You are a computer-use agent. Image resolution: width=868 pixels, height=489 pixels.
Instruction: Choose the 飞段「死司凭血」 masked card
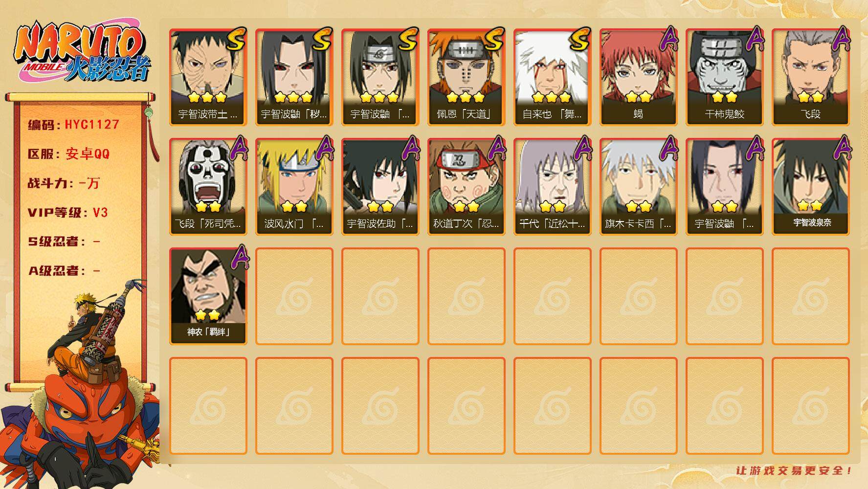(x=208, y=187)
